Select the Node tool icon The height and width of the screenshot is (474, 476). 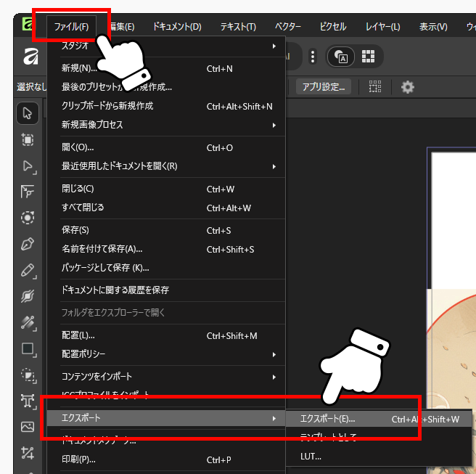[x=28, y=166]
